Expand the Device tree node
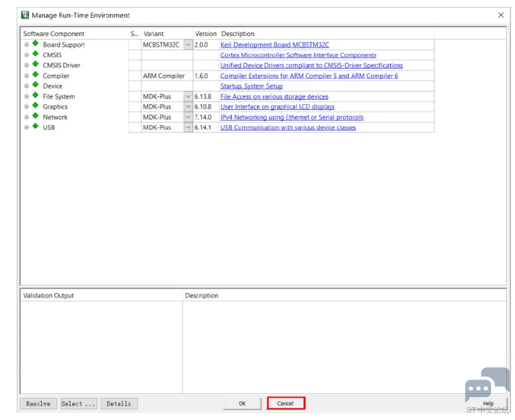515x420 pixels. point(27,86)
